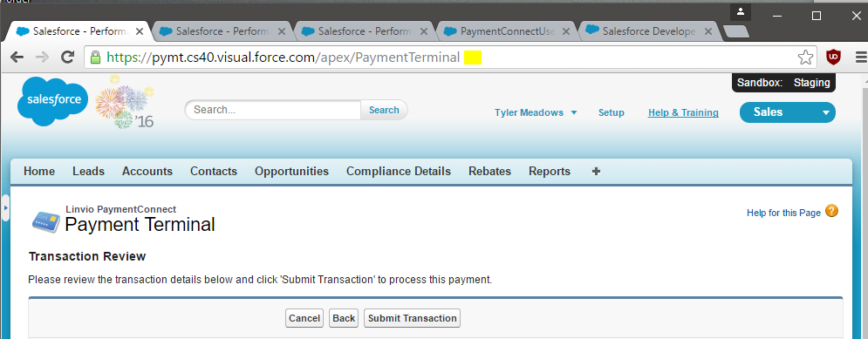Switch to the PaymentConnectUser browser tab
This screenshot has height=339, width=868.
(x=508, y=31)
